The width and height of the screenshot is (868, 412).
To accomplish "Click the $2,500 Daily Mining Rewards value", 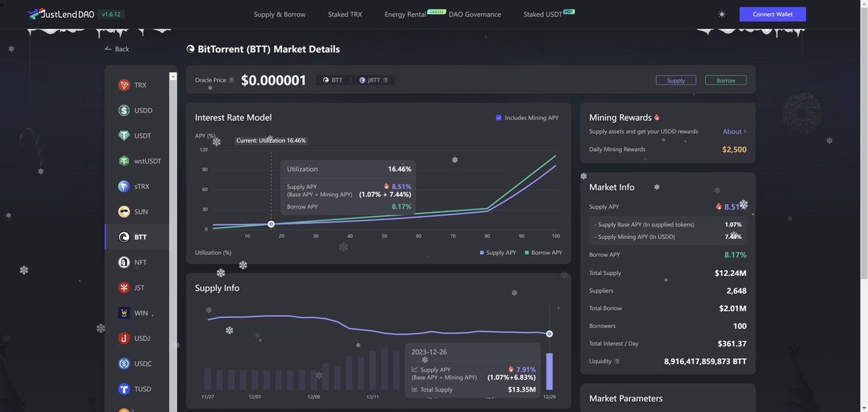I will pos(734,150).
